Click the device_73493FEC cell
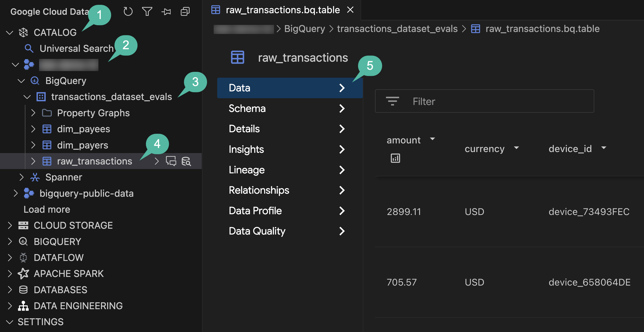 (589, 212)
